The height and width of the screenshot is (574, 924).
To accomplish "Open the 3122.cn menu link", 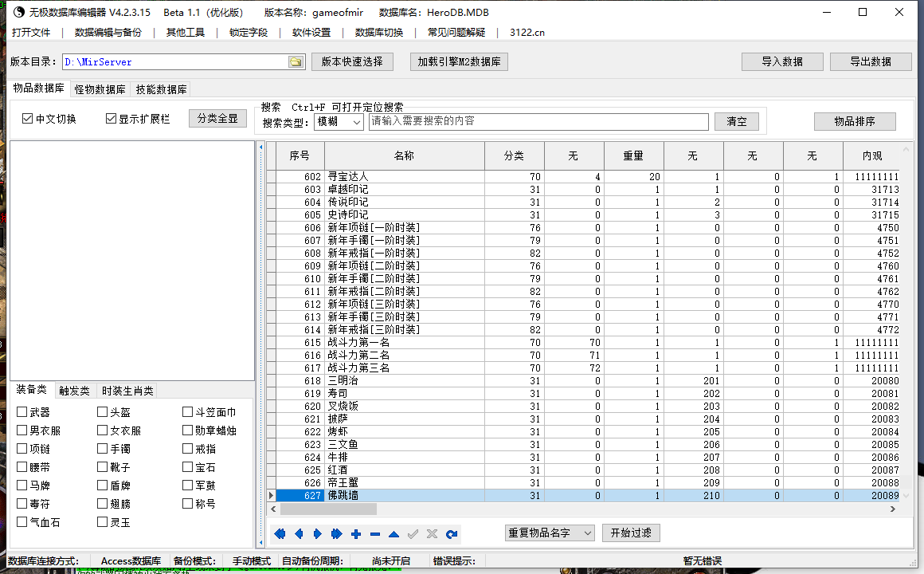I will click(x=527, y=33).
